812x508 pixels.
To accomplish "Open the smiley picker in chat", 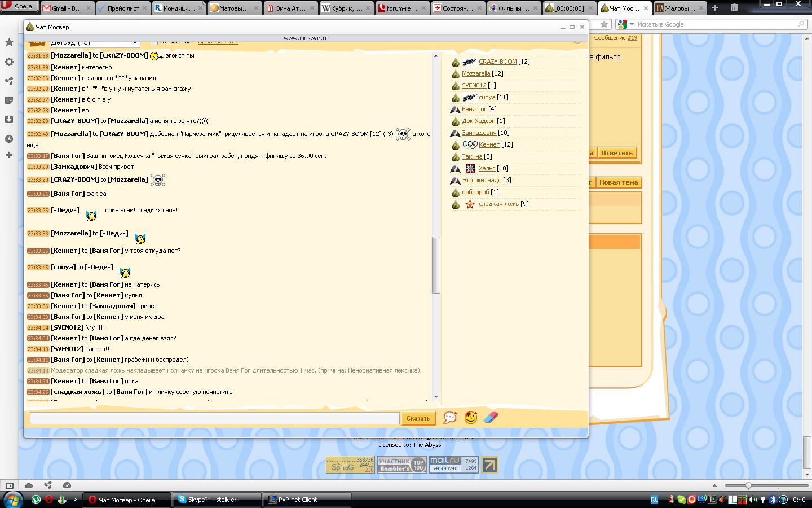I will (471, 418).
